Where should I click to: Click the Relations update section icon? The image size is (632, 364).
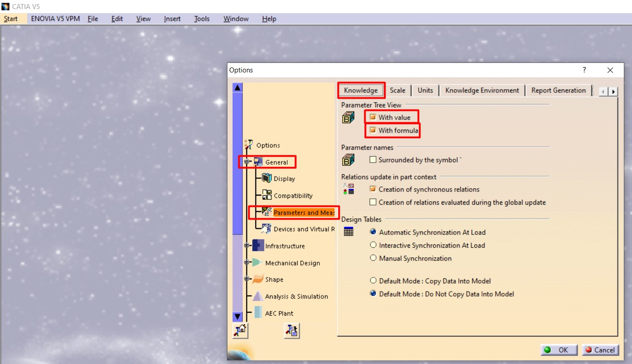pos(348,189)
